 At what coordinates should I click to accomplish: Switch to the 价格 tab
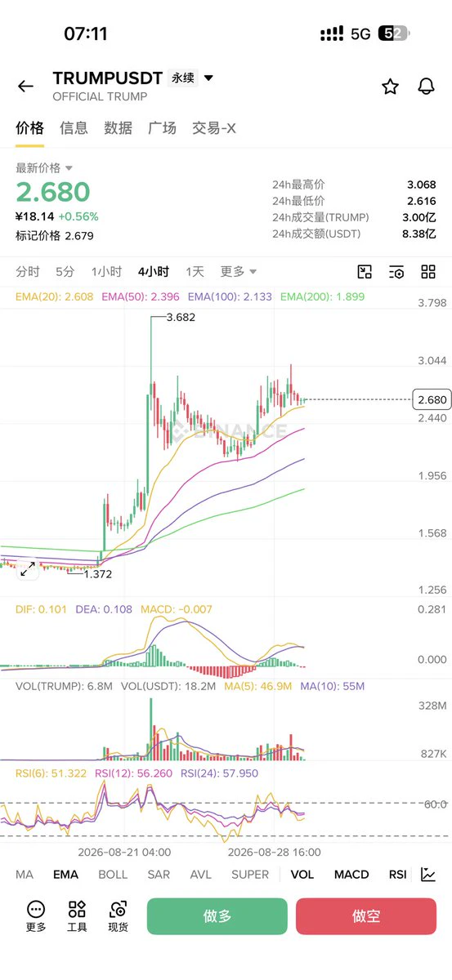30,128
